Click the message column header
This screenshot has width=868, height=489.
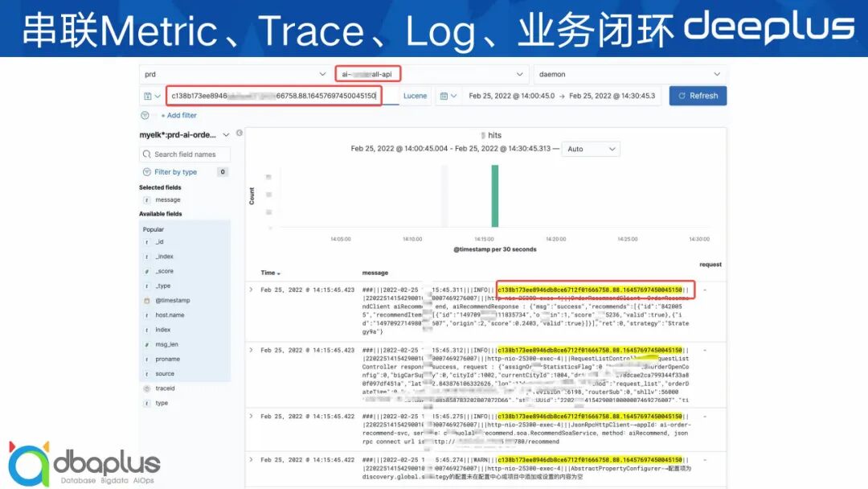pyautogui.click(x=375, y=273)
